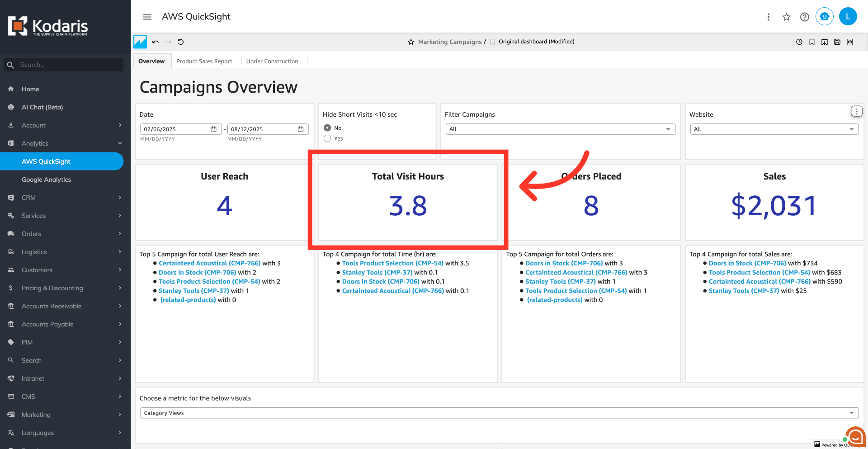Screen dimensions: 868x449
Task: Open (related-products) link in Orders list
Action: (555, 300)
